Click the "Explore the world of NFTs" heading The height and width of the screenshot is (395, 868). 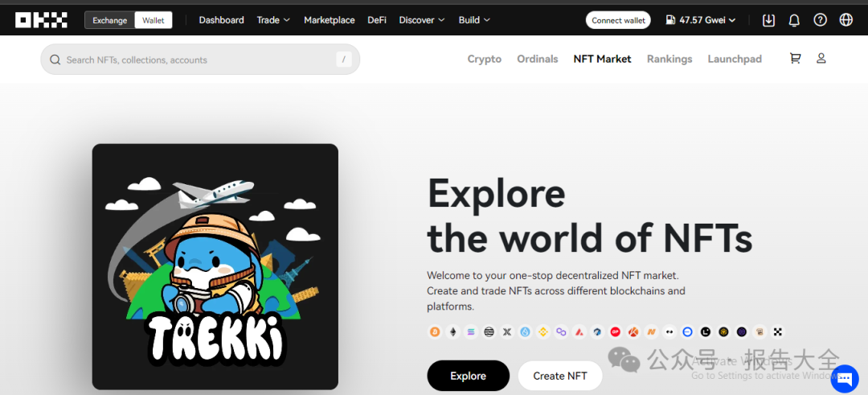pos(590,215)
